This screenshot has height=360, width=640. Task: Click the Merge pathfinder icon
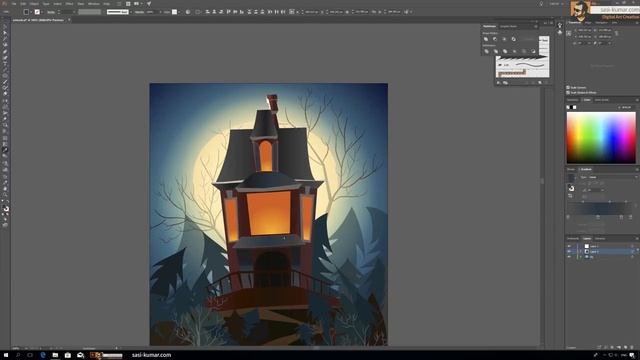pos(505,51)
